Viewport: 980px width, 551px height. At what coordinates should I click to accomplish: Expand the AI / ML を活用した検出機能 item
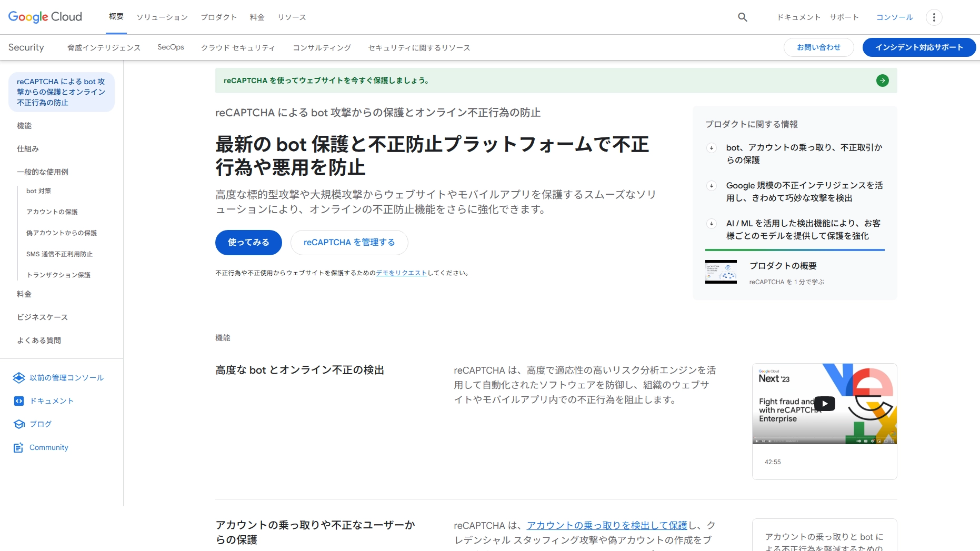tap(712, 224)
